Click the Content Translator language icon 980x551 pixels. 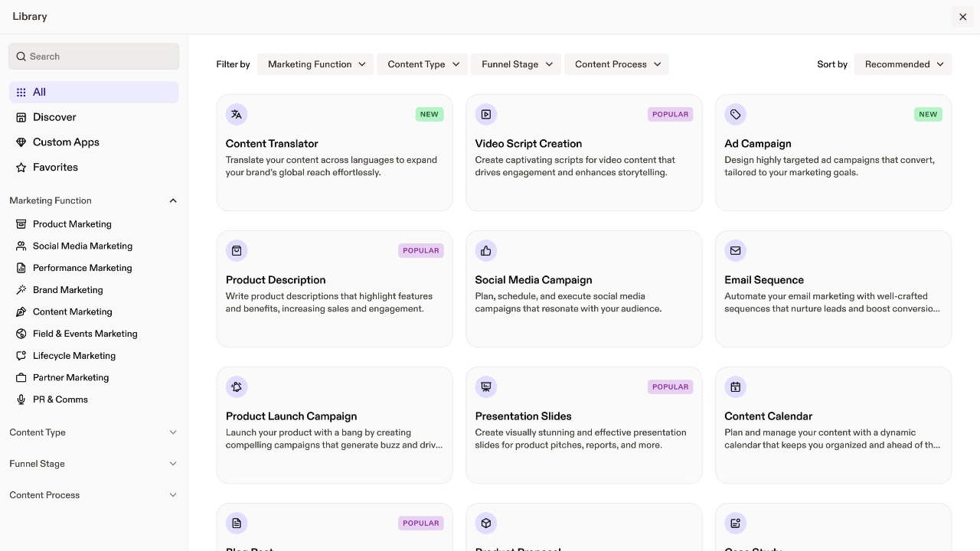coord(237,115)
